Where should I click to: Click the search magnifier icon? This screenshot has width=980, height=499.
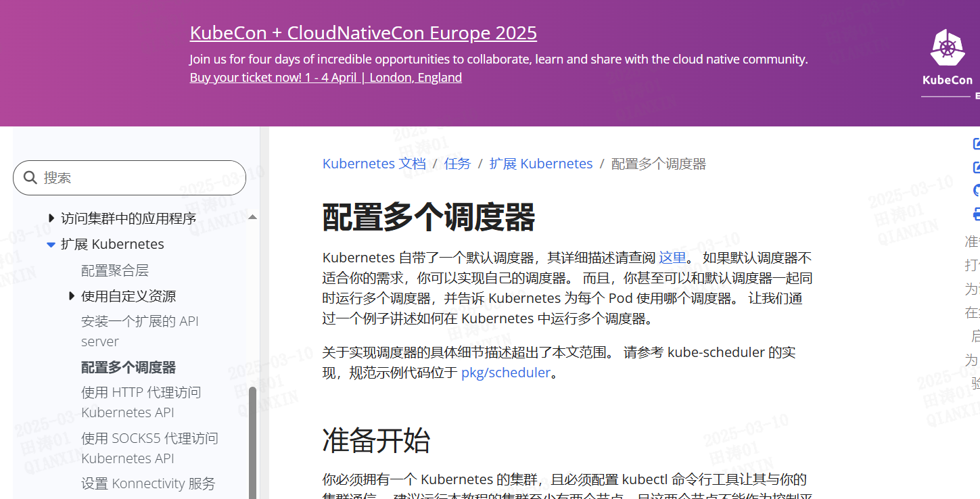click(30, 178)
